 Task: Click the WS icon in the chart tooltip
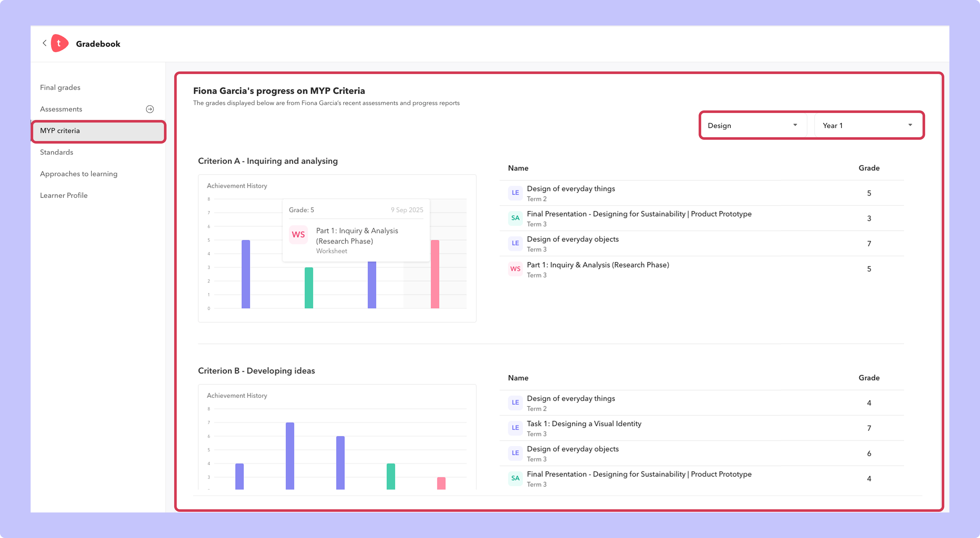[x=298, y=235]
